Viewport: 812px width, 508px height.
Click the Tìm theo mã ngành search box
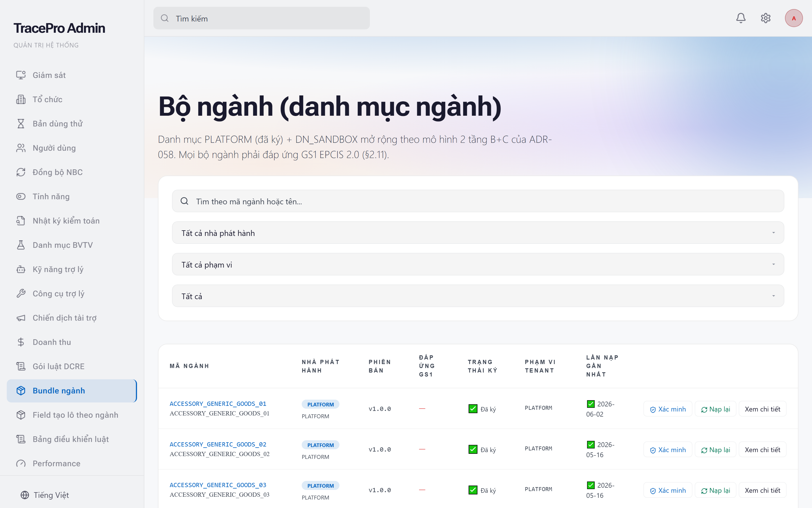point(478,201)
